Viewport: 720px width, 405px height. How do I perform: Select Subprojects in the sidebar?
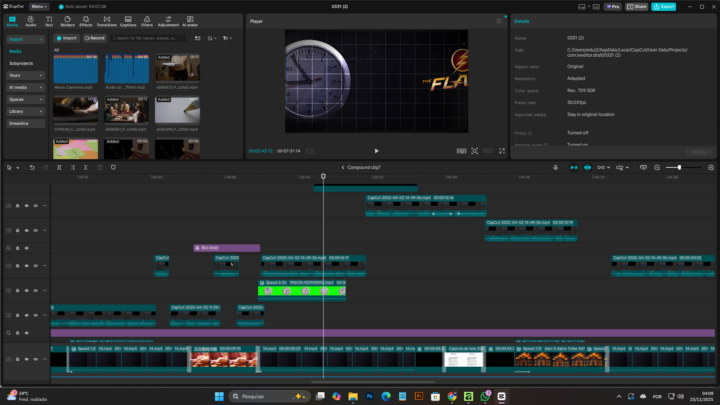click(22, 63)
